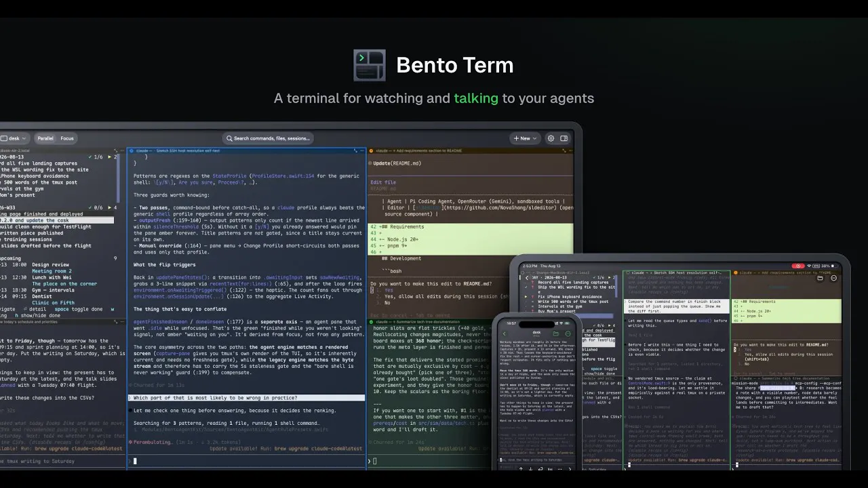Select highlighted prompt "Which part of that is most likely…"
868x488 pixels.
click(x=247, y=398)
